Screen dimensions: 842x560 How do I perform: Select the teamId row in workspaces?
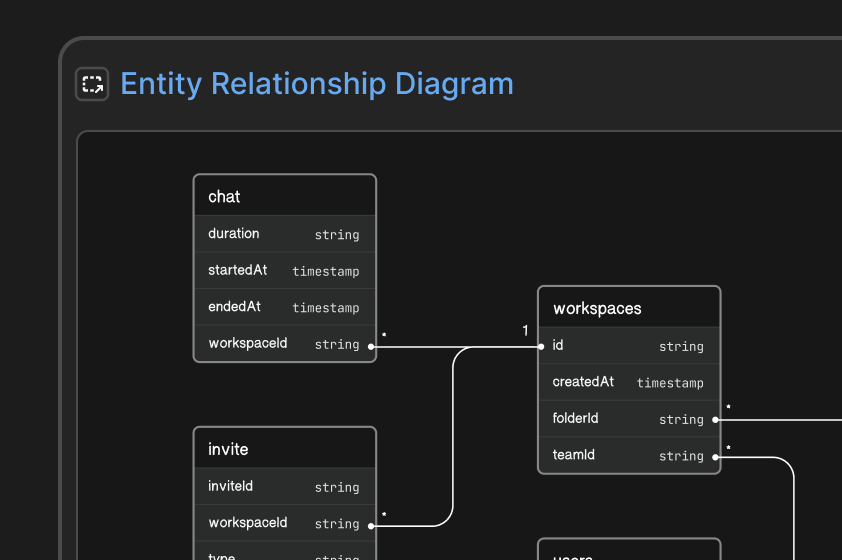(x=629, y=455)
